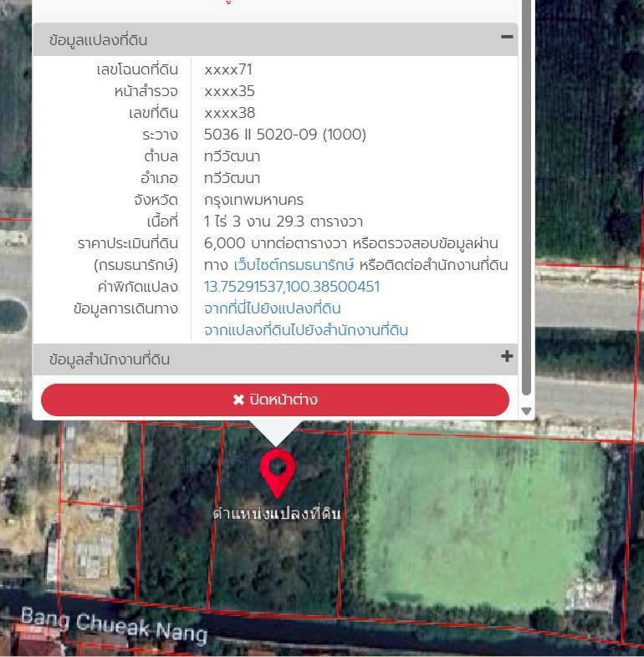The height and width of the screenshot is (657, 644).
Task: Click the area value 1 ไร่ 3 งาน 29.3 ตารางวา
Action: (283, 222)
